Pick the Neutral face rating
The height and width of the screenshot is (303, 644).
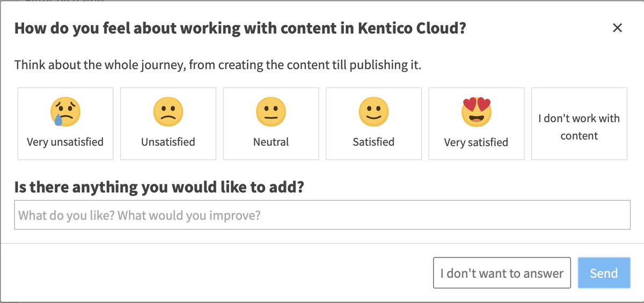click(x=271, y=124)
